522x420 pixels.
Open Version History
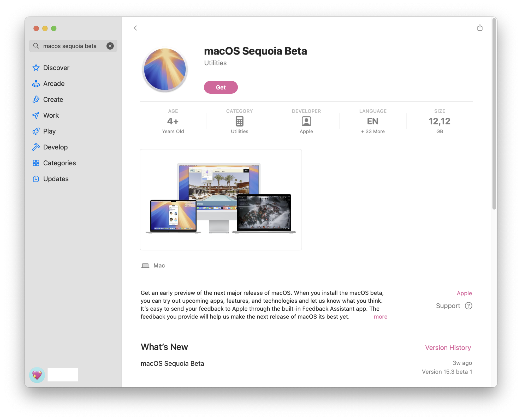[x=448, y=348]
